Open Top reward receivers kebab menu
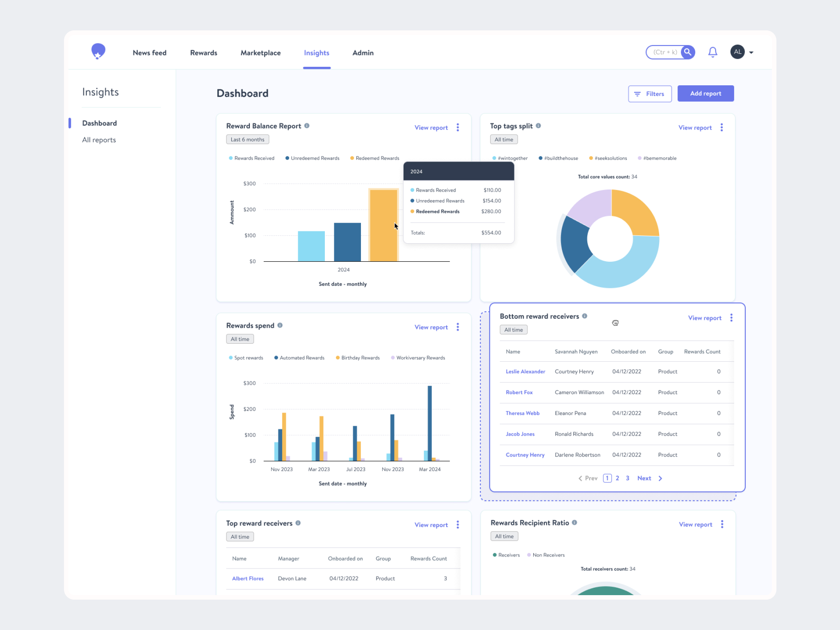The width and height of the screenshot is (840, 630). tap(458, 525)
